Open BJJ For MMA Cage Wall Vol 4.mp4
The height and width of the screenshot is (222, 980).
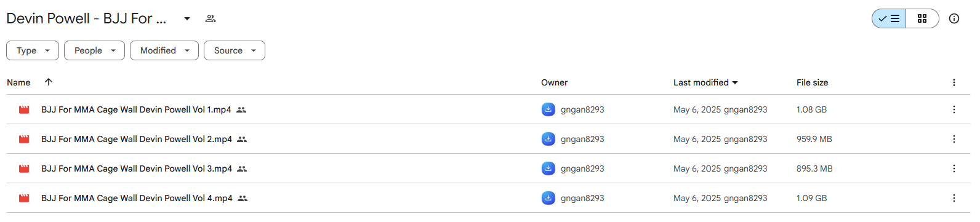click(137, 198)
